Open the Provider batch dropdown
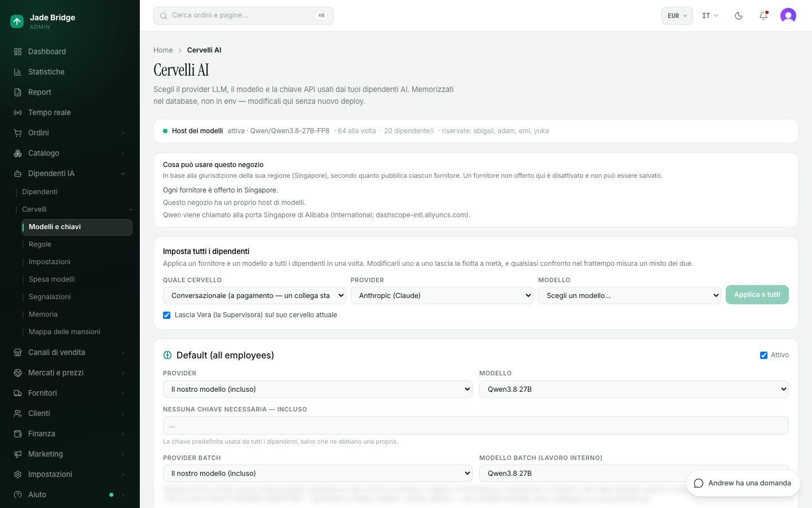Viewport: 812px width, 508px height. coord(317,473)
